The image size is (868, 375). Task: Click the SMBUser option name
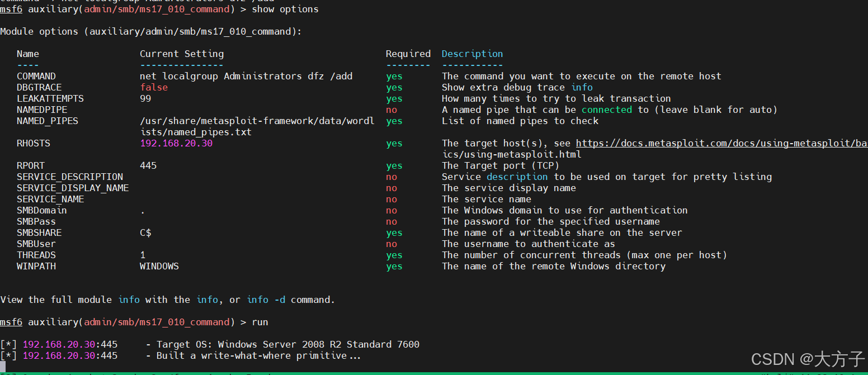click(x=36, y=244)
